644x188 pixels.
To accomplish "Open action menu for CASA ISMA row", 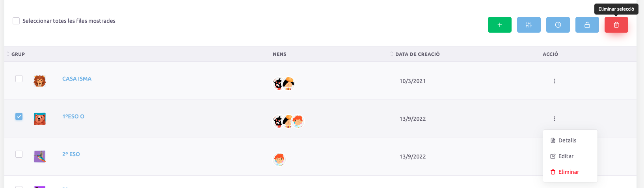I will [x=554, y=81].
